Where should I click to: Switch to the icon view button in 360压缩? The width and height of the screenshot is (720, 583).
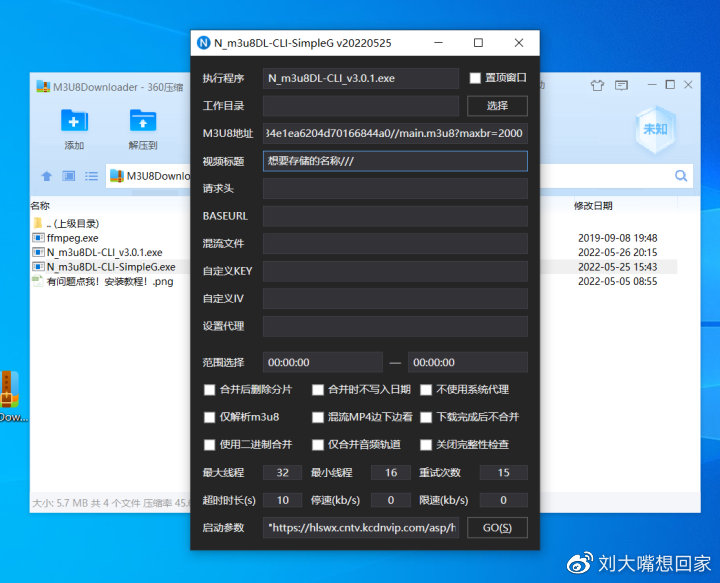pyautogui.click(x=69, y=176)
